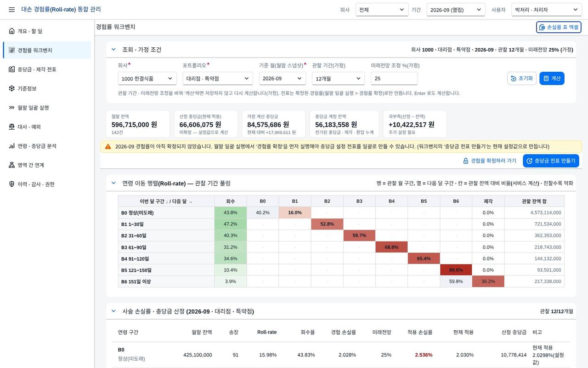Screen dimensions: 588x368
Task: Click the grid icon for 경험률 워크벤치
Action: point(12,50)
